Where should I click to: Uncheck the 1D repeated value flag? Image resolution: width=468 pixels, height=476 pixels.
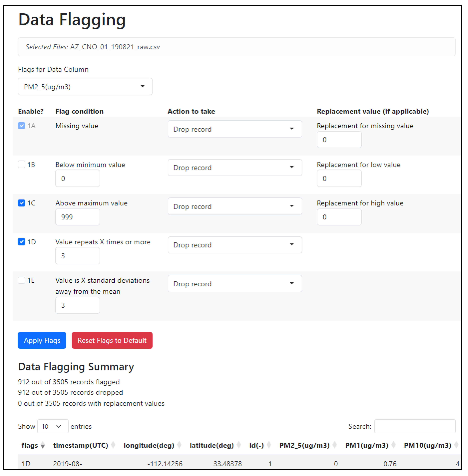pos(21,242)
